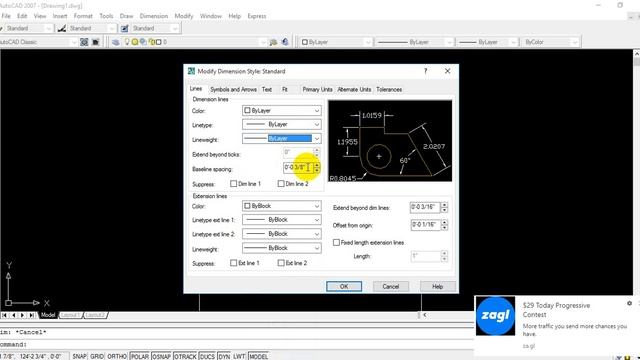Screen dimensions: 640x360
Task: Click the Cancel button in the dialog
Action: click(x=391, y=287)
